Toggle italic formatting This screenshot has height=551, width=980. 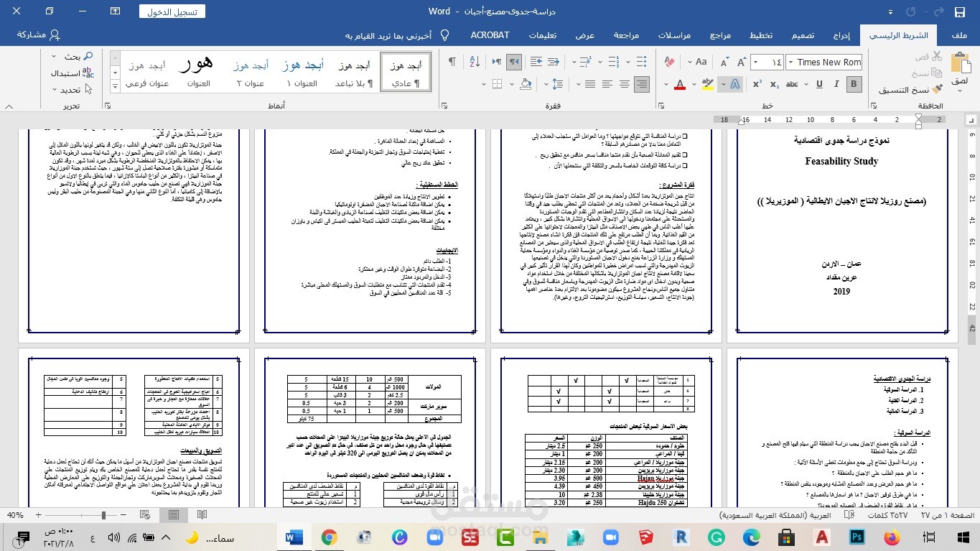(x=836, y=83)
